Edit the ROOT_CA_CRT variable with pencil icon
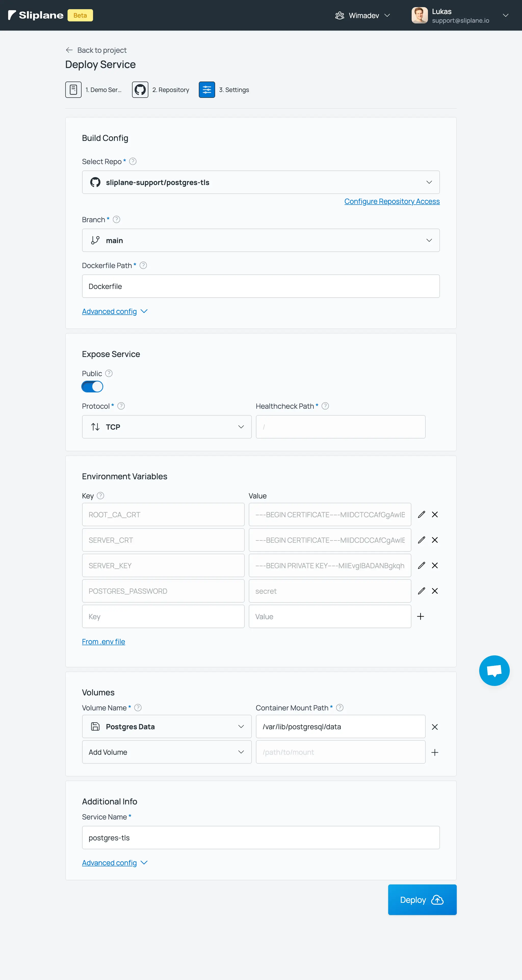 point(421,515)
